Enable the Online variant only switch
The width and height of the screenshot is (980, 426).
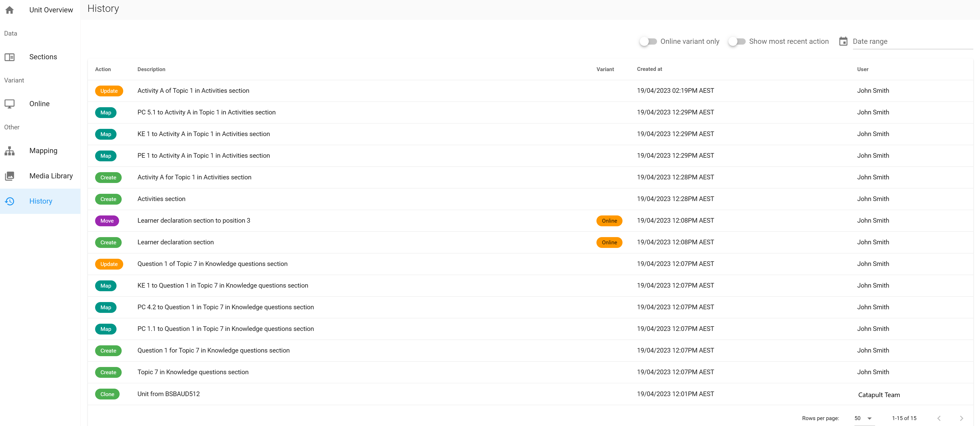coord(648,41)
